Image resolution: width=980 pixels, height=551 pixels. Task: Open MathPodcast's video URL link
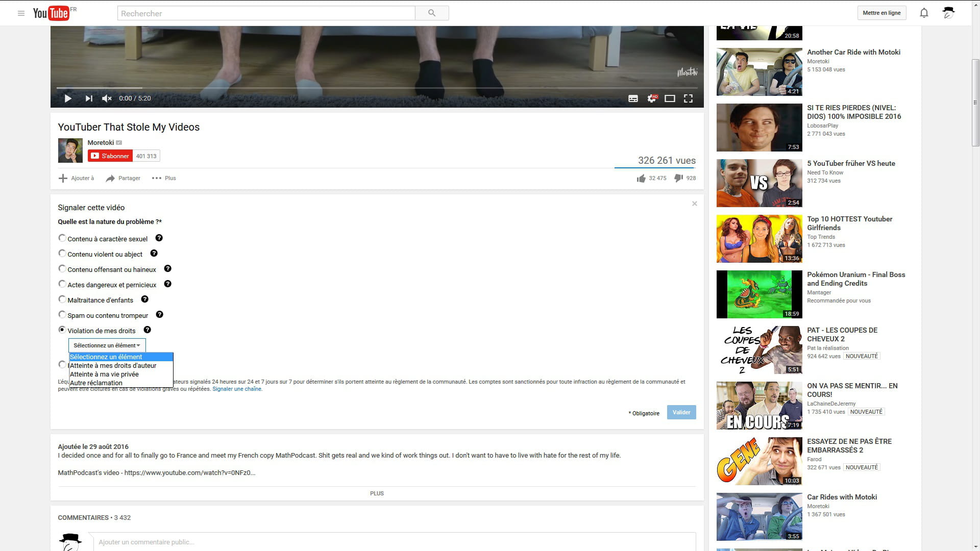click(190, 473)
